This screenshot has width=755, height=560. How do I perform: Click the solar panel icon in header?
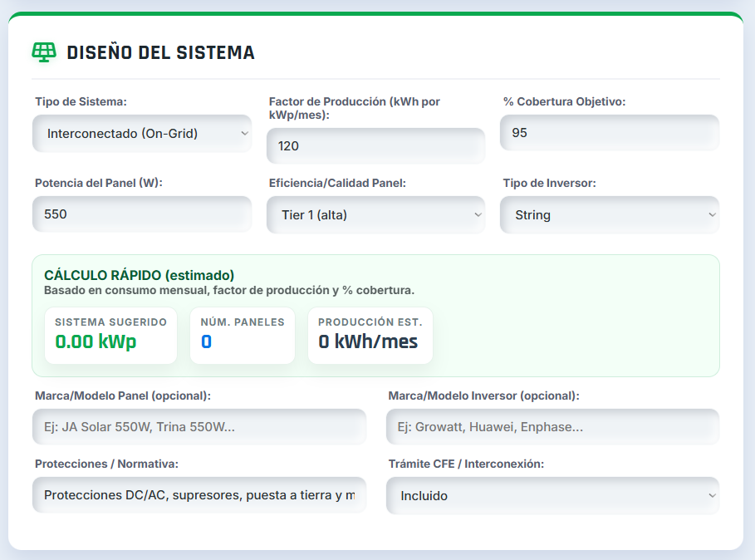coord(44,52)
